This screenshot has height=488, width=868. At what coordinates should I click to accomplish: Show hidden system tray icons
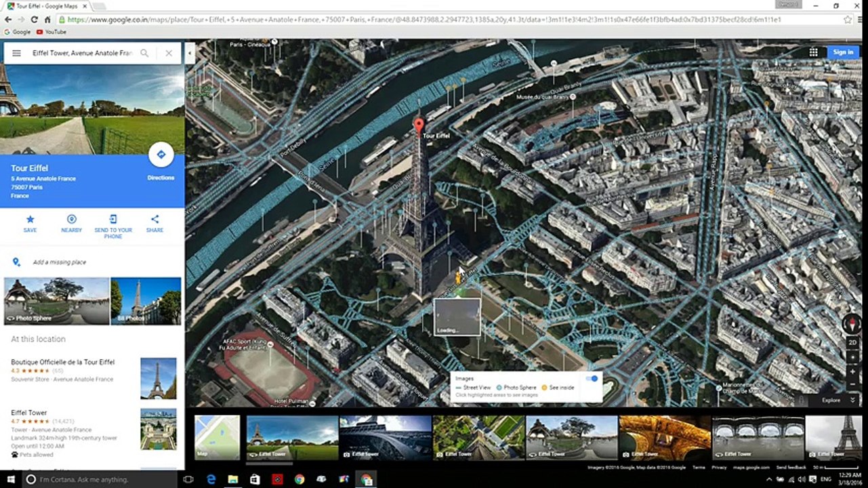point(769,479)
